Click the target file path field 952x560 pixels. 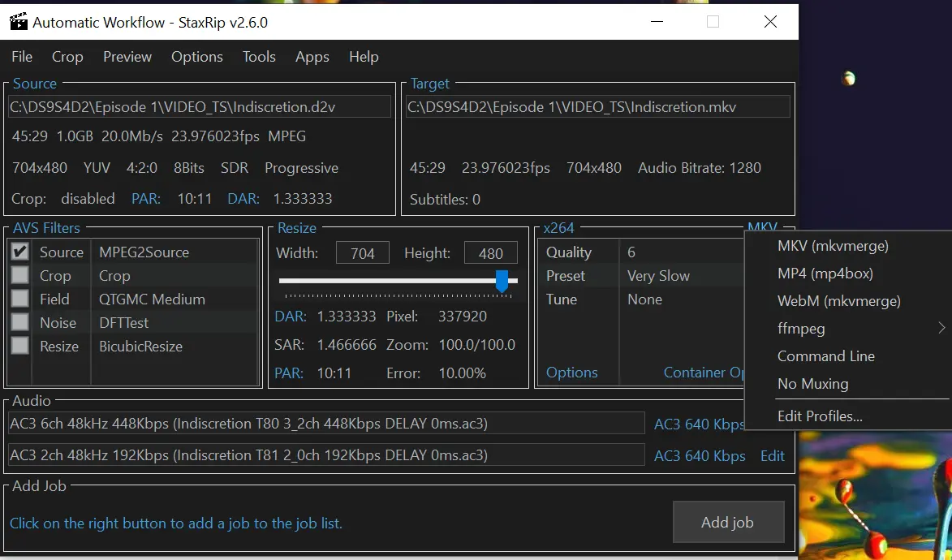click(598, 107)
